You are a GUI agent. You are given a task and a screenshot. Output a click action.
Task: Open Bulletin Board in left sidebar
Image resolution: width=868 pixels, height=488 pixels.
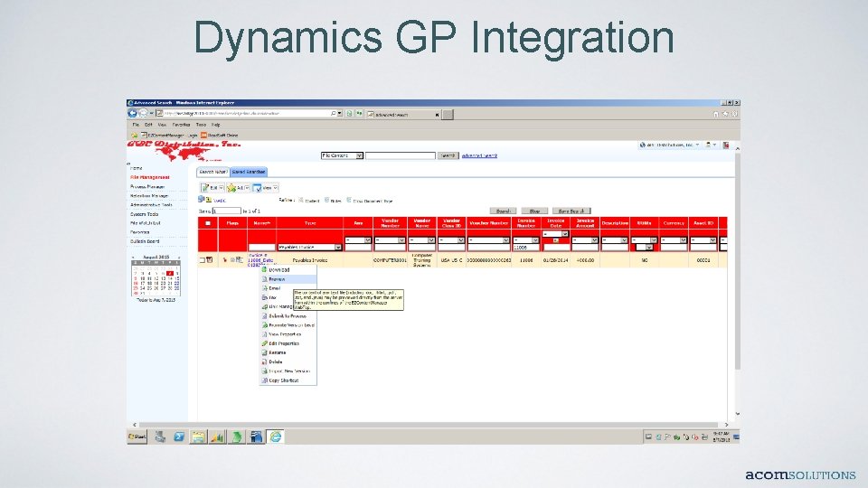click(x=145, y=242)
